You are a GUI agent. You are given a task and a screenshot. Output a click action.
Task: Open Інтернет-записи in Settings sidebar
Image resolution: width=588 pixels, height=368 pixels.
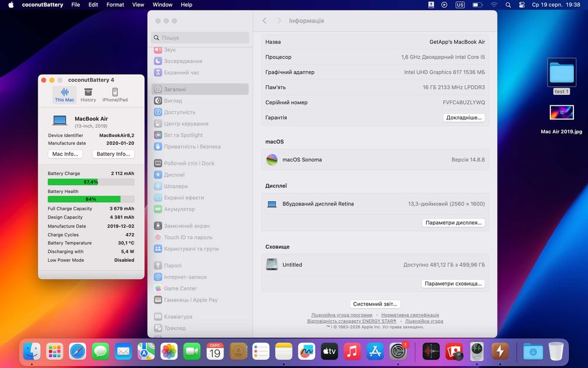(201, 277)
